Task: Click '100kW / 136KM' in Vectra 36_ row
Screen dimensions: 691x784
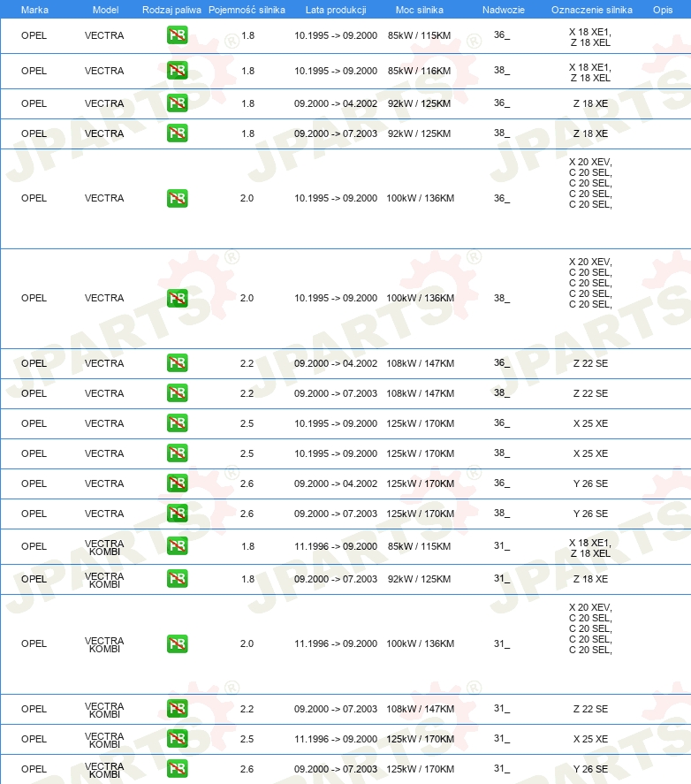Action: (x=420, y=198)
